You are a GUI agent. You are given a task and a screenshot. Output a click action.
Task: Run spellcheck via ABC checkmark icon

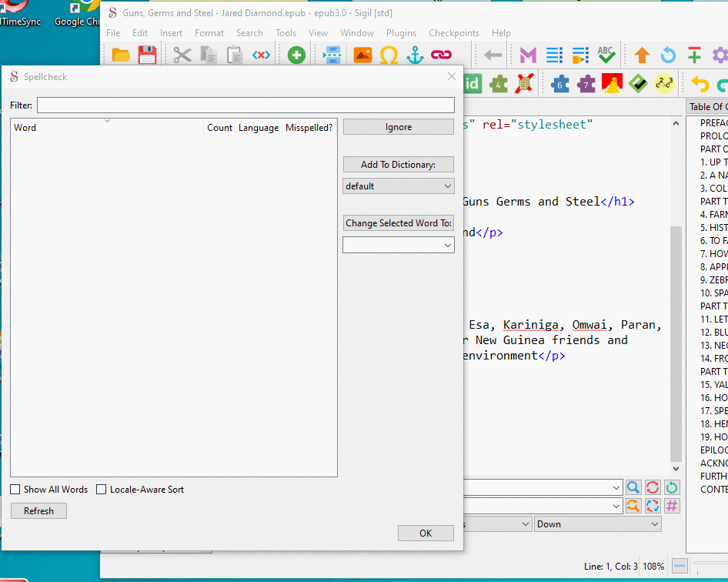click(x=606, y=55)
